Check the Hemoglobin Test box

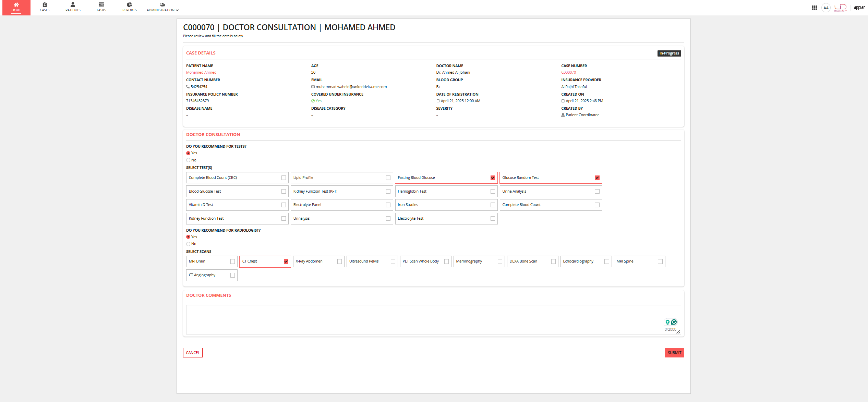[493, 191]
